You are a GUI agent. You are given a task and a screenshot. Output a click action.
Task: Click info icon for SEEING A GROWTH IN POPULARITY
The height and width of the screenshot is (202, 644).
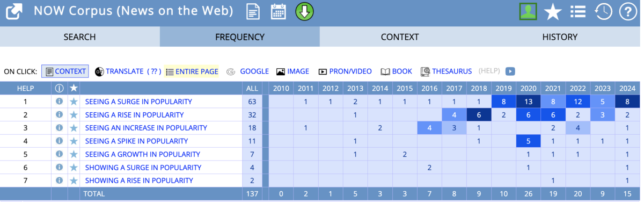click(59, 154)
